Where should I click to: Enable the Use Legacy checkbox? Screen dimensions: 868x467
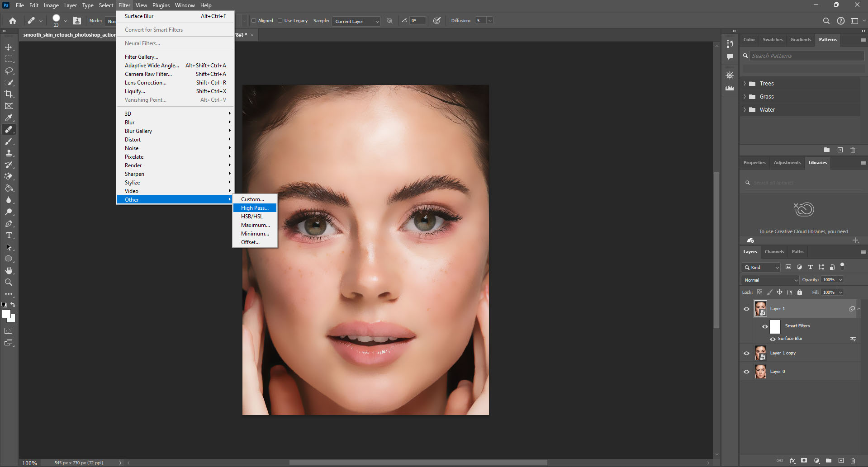280,20
